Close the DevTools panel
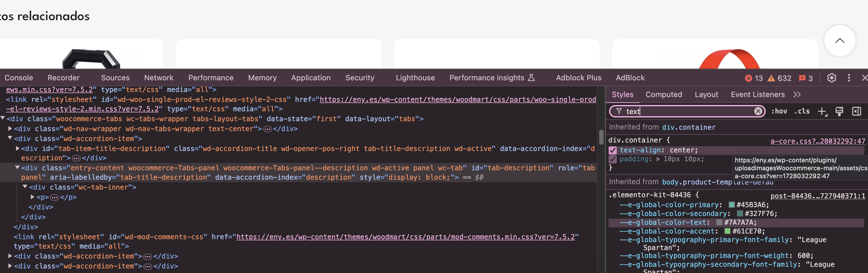Image resolution: width=868 pixels, height=273 pixels. 864,78
